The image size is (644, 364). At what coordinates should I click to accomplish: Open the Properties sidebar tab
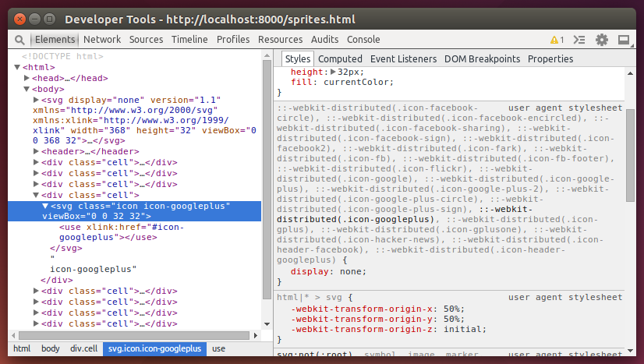point(550,59)
